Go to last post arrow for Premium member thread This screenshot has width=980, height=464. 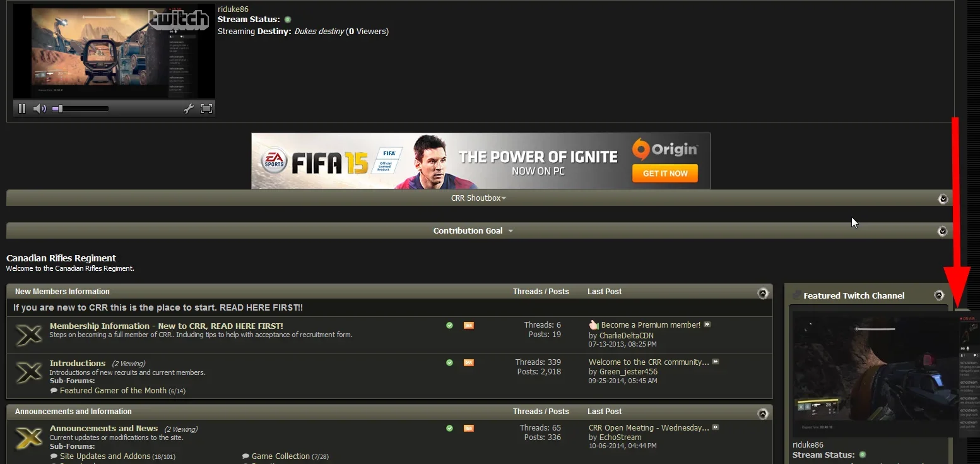click(707, 324)
